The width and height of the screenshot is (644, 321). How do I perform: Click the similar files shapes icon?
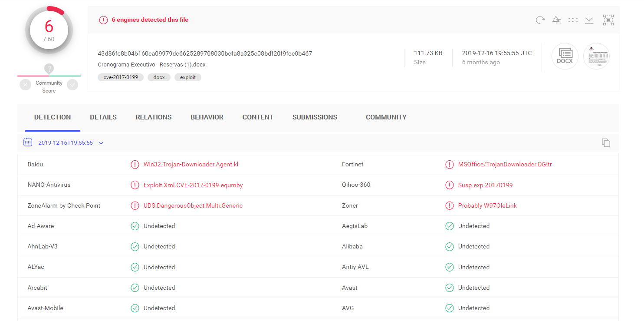(557, 20)
